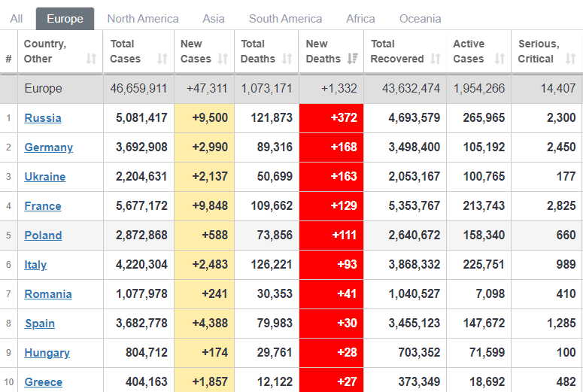Open the South America tab
The height and width of the screenshot is (392, 583).
click(x=285, y=19)
